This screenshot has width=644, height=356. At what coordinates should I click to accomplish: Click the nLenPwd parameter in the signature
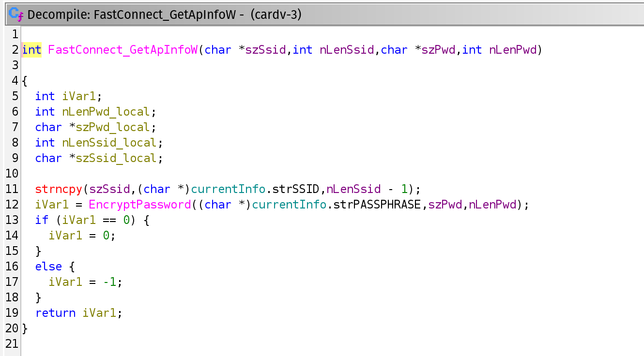pyautogui.click(x=513, y=50)
